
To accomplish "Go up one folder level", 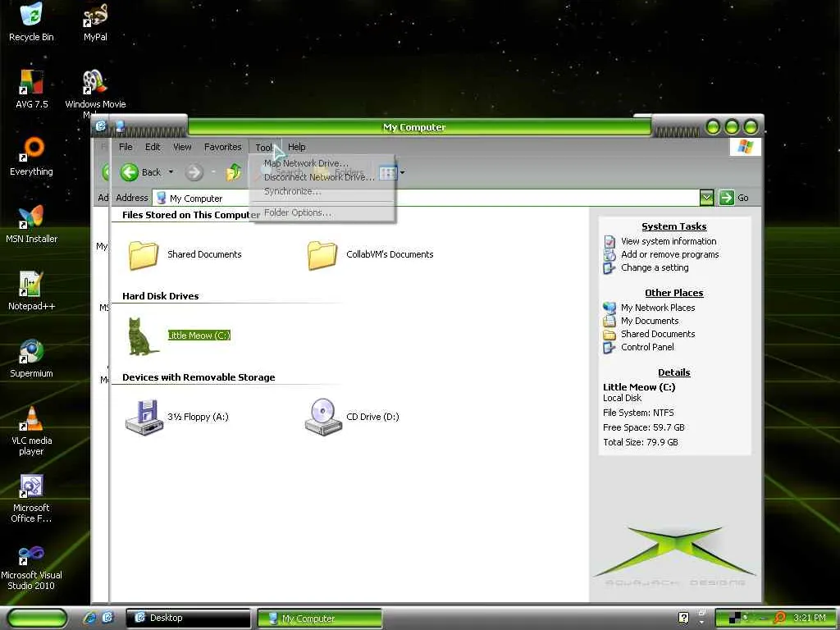I will (x=234, y=172).
